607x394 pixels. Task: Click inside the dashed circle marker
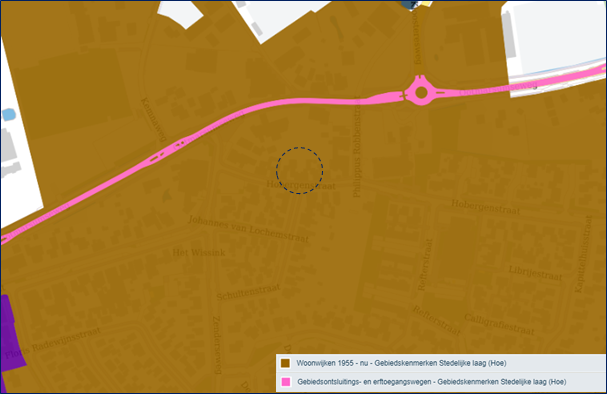[299, 170]
